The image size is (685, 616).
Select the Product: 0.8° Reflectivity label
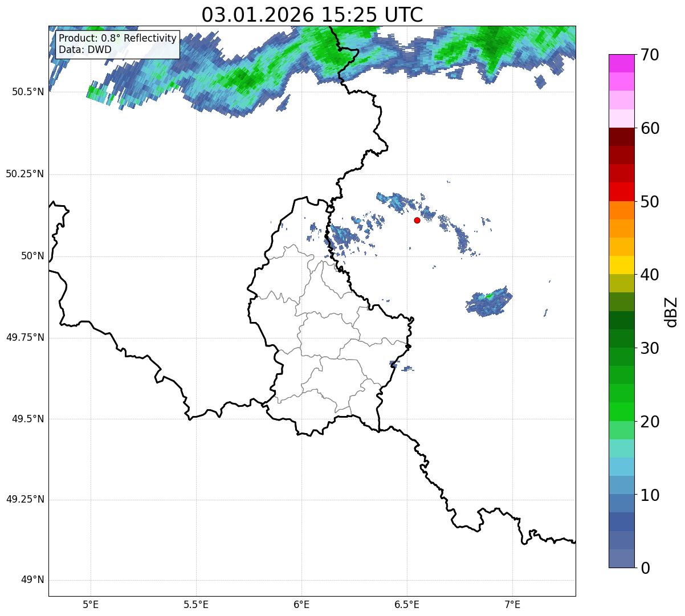pyautogui.click(x=118, y=38)
